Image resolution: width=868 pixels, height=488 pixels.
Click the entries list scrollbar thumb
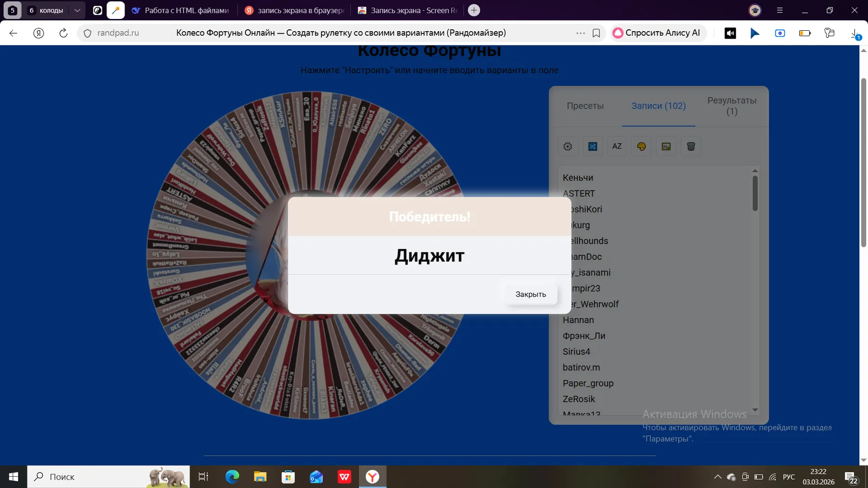tap(755, 193)
